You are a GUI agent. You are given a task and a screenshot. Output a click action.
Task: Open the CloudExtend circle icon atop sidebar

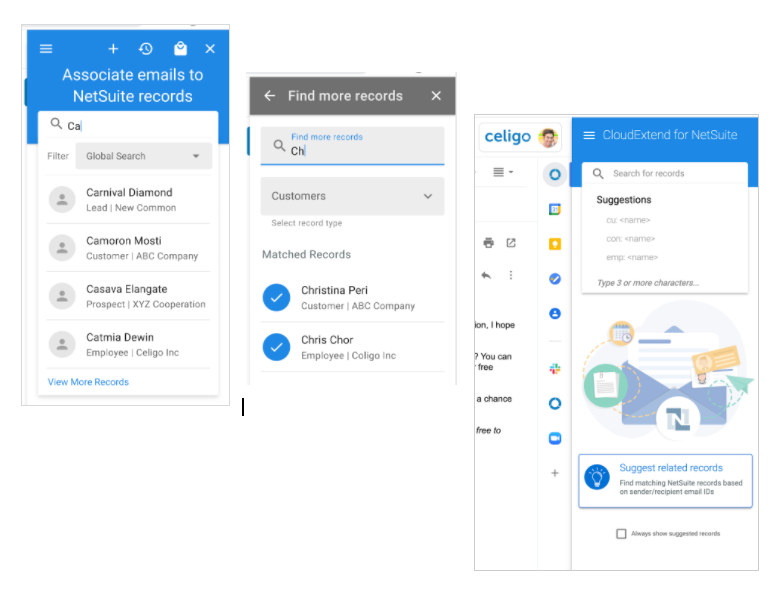point(555,175)
